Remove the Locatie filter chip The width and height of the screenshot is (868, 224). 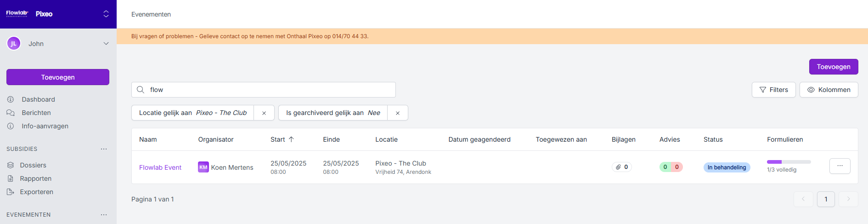[x=264, y=113]
